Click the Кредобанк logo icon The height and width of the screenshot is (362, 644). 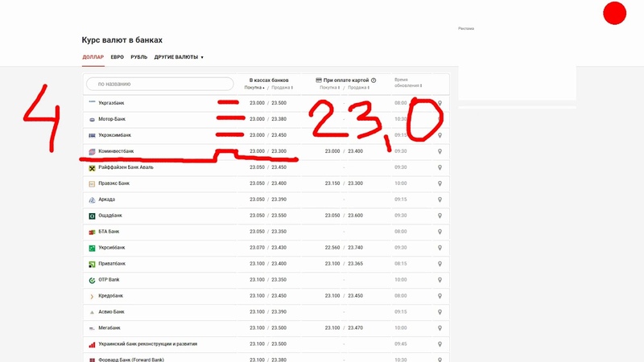tap(92, 296)
